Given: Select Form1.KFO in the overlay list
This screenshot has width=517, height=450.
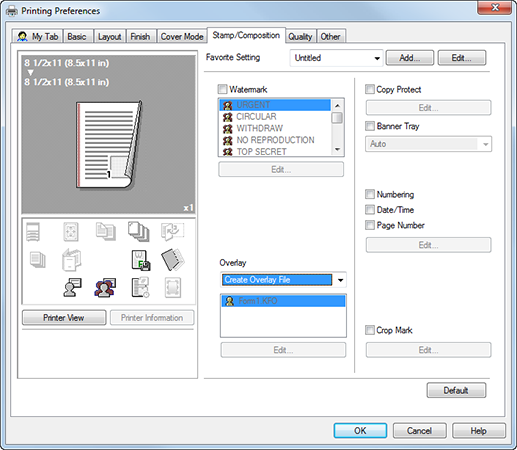Looking at the screenshot, I should pos(283,301).
